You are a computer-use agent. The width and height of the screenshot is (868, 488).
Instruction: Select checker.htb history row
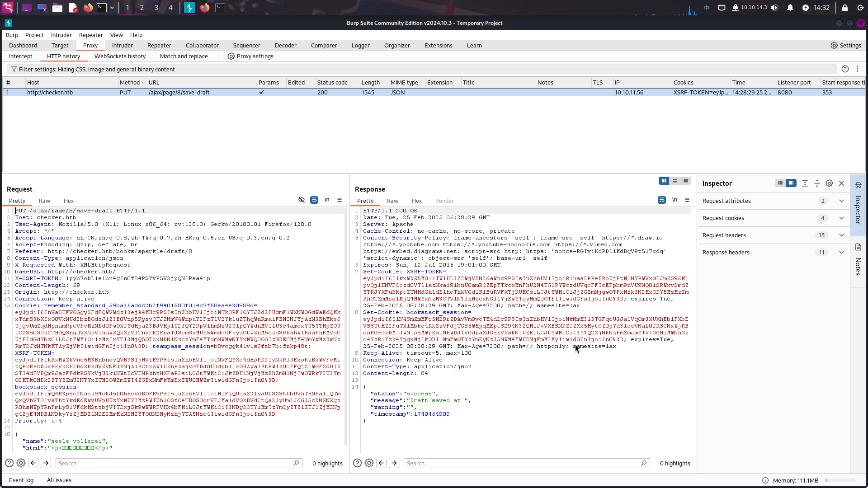pos(434,93)
